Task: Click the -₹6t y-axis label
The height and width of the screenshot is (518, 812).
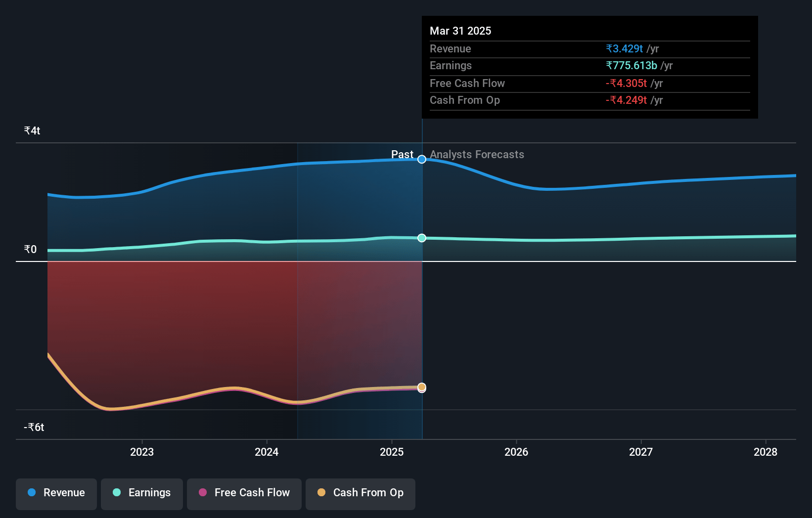Action: (x=34, y=427)
